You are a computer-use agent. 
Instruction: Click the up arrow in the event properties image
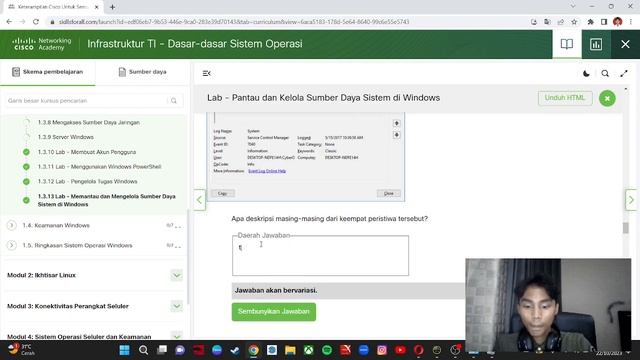pyautogui.click(x=396, y=123)
